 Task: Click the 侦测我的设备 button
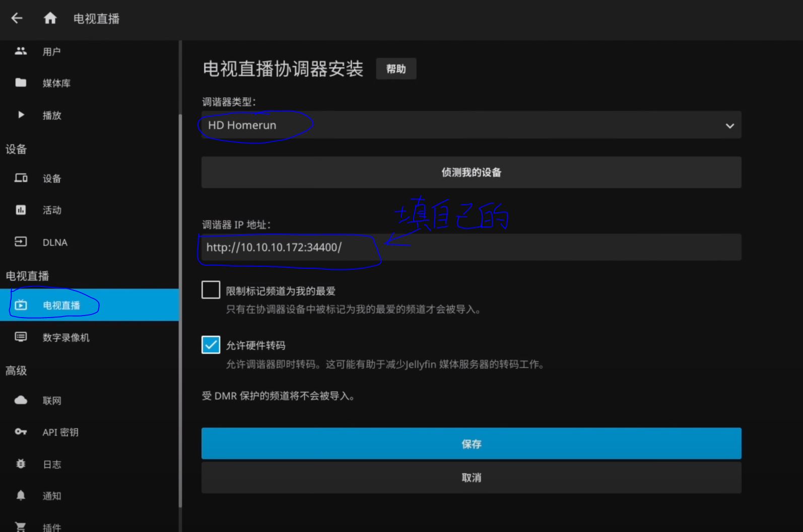[471, 173]
